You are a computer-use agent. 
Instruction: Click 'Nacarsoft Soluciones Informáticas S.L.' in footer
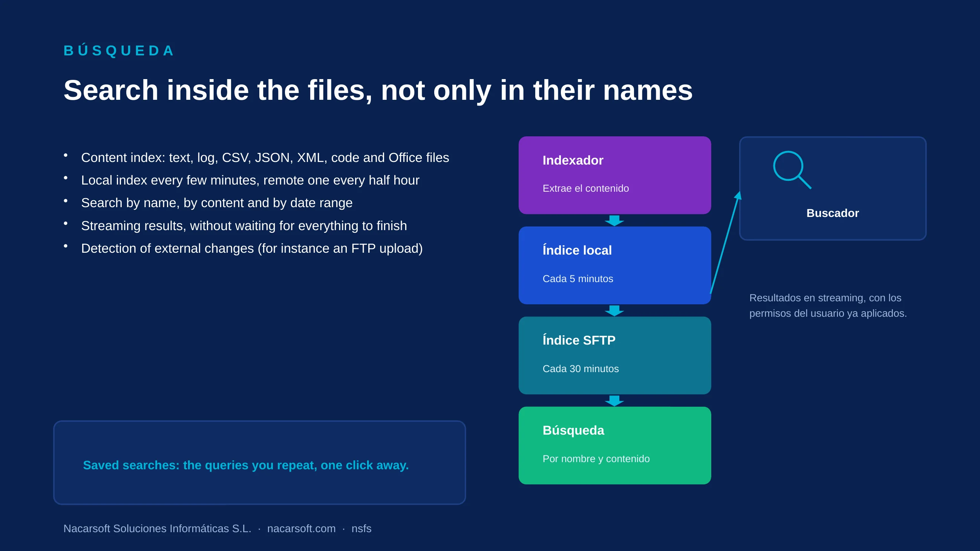coord(157,528)
